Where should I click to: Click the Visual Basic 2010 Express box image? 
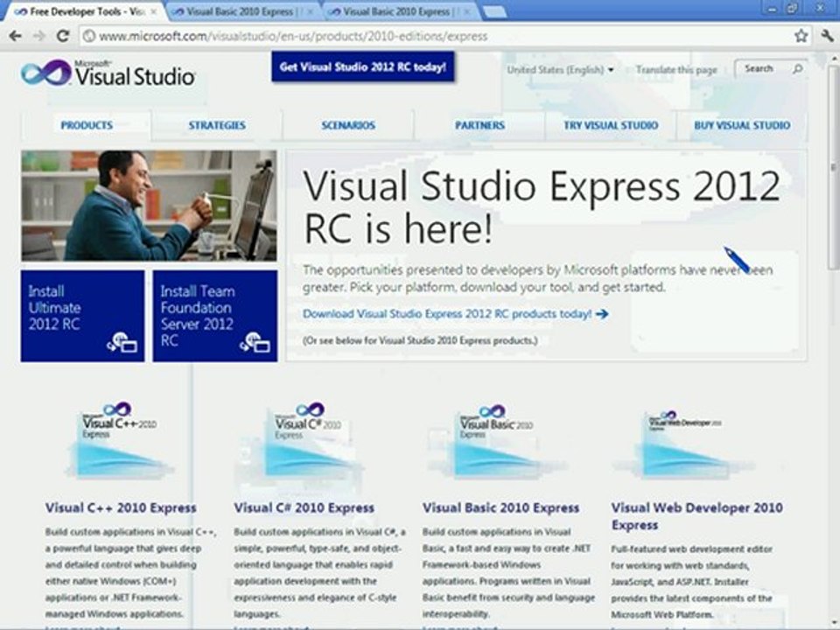coord(495,440)
